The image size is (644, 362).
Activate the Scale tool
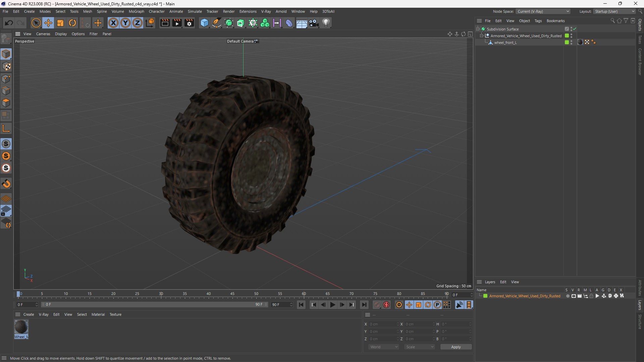point(60,23)
